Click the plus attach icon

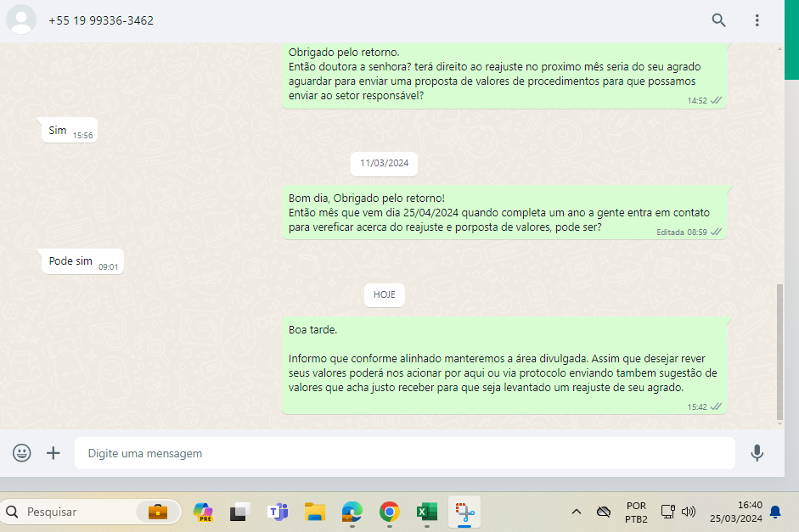pyautogui.click(x=53, y=453)
